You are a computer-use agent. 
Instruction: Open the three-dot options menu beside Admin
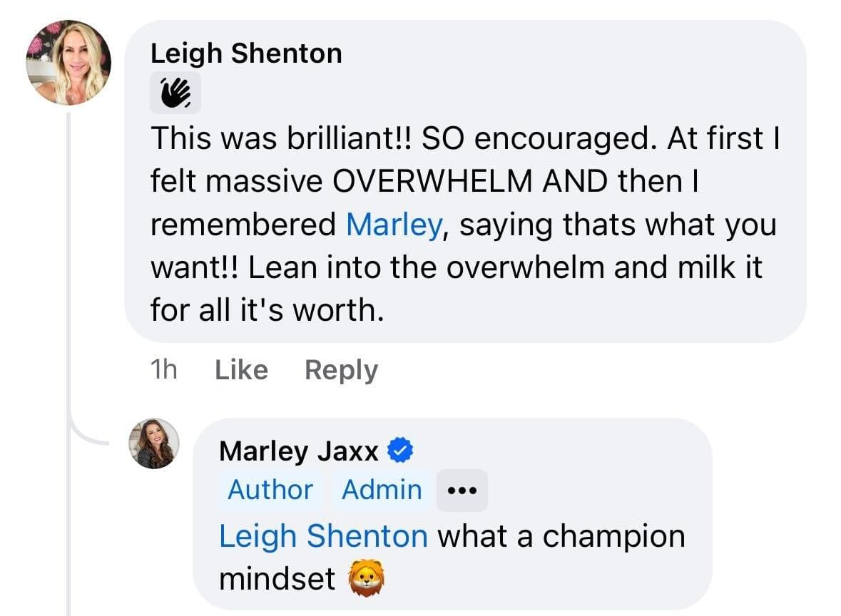click(x=462, y=491)
